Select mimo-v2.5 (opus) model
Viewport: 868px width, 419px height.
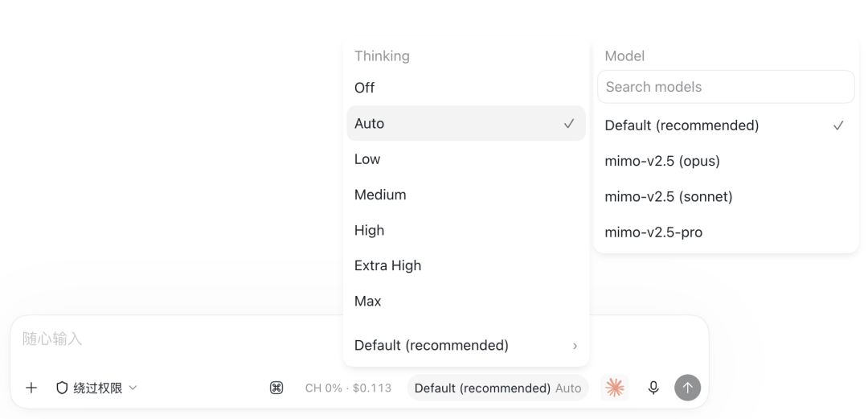pos(726,162)
